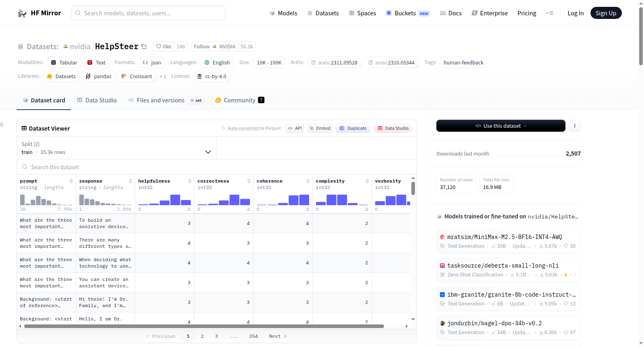644x347 pixels.
Task: Go to page 354 of the dataset
Action: click(x=254, y=336)
